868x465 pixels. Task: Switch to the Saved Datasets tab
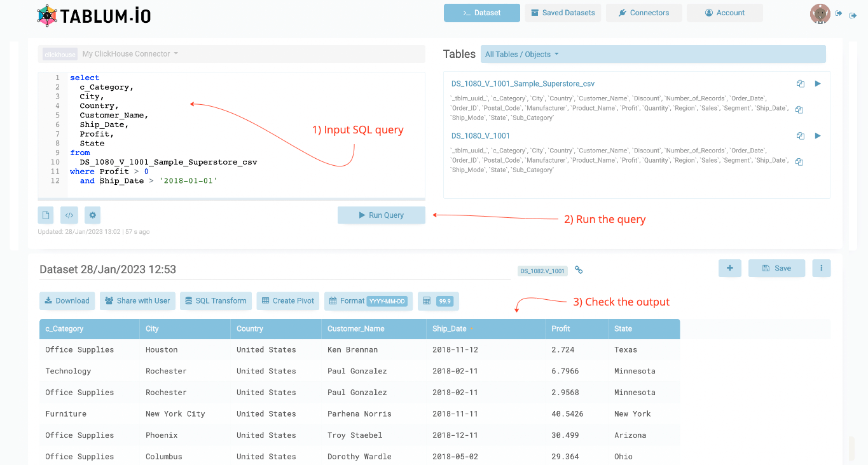coord(562,13)
